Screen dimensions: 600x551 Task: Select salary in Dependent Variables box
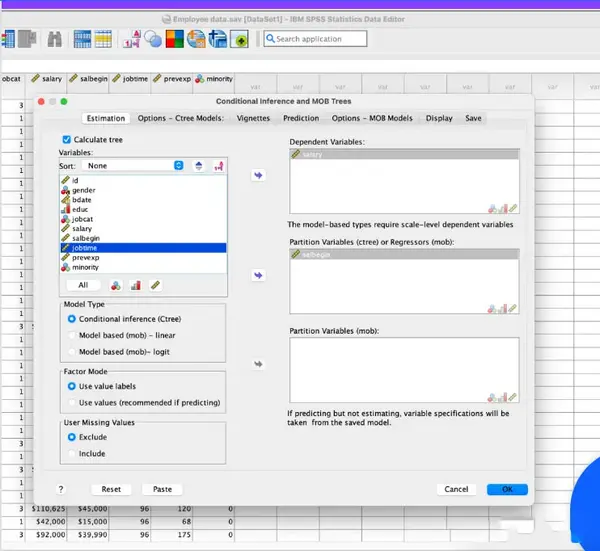pos(404,155)
